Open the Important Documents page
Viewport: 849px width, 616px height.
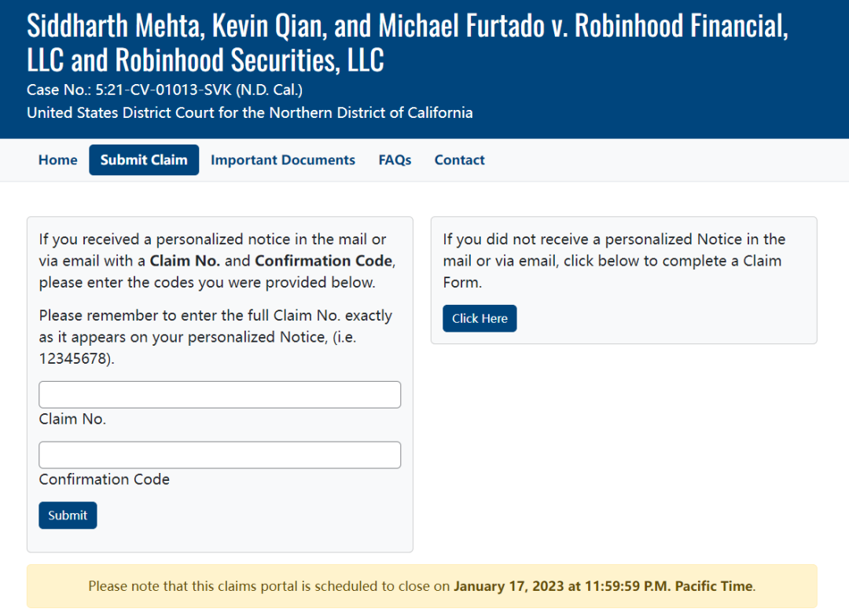click(x=283, y=160)
